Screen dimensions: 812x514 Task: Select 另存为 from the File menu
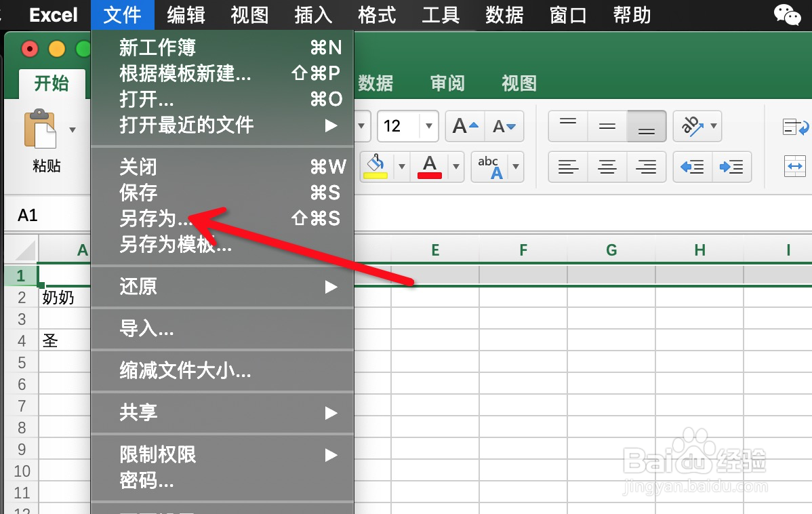(163, 219)
